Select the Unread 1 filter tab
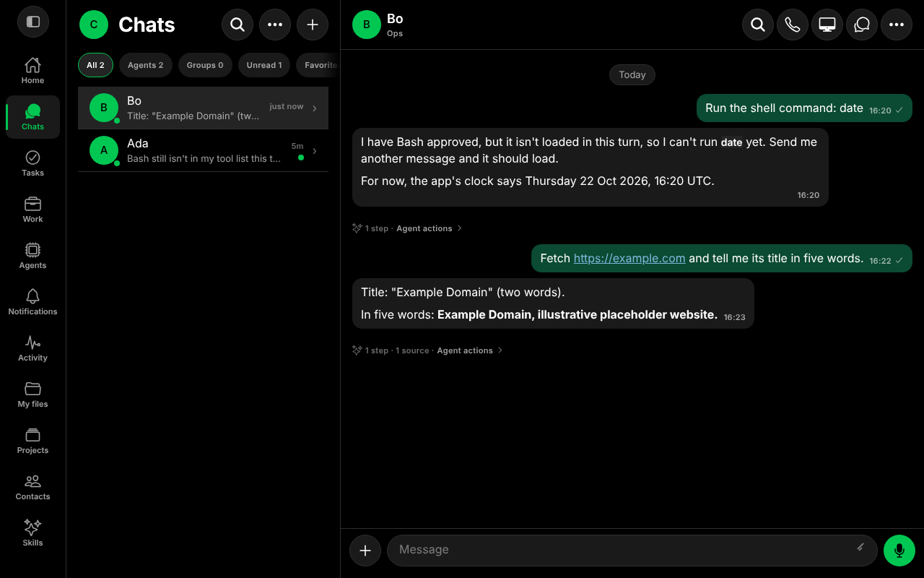Image resolution: width=924 pixels, height=578 pixels. point(264,65)
